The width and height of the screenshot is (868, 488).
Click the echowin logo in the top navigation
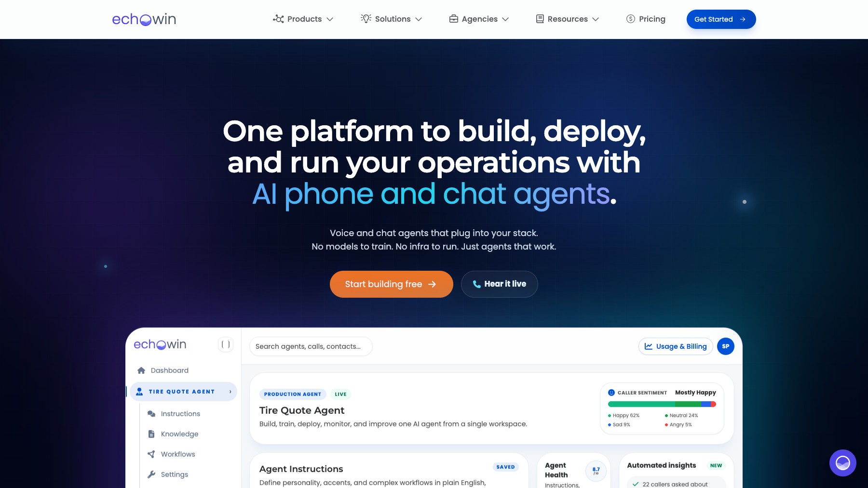(x=144, y=19)
